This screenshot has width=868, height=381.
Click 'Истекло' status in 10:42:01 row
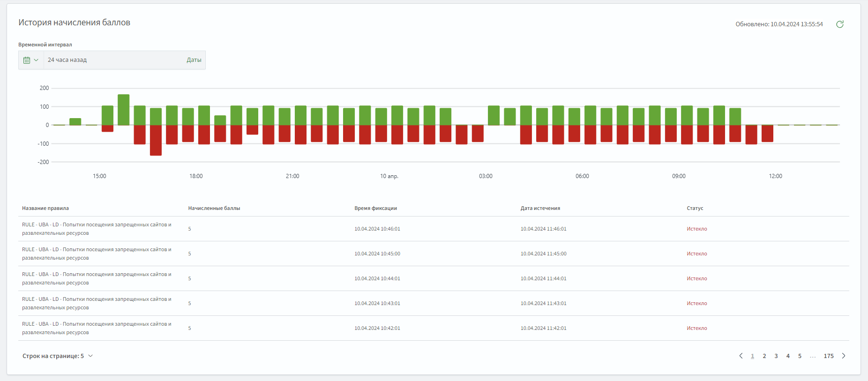697,328
